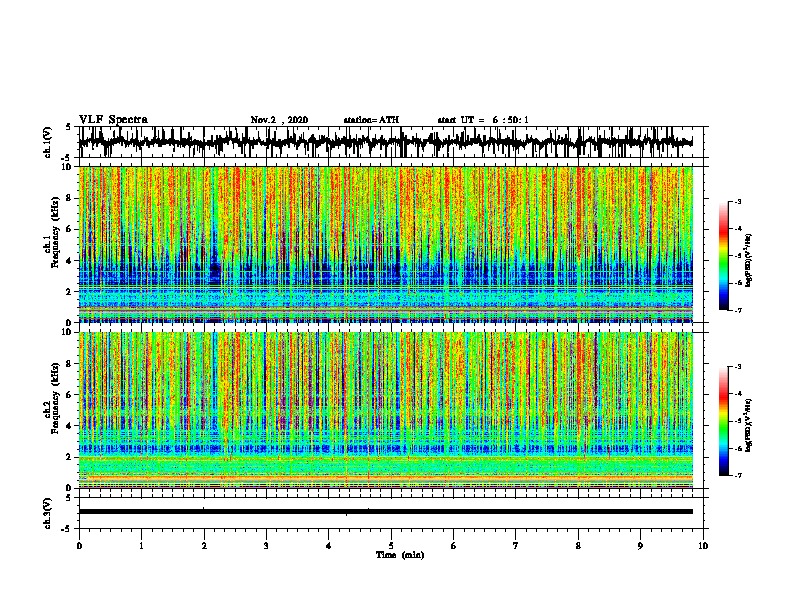Click the 'station=ATH' header label
The height and width of the screenshot is (612, 792).
[371, 120]
